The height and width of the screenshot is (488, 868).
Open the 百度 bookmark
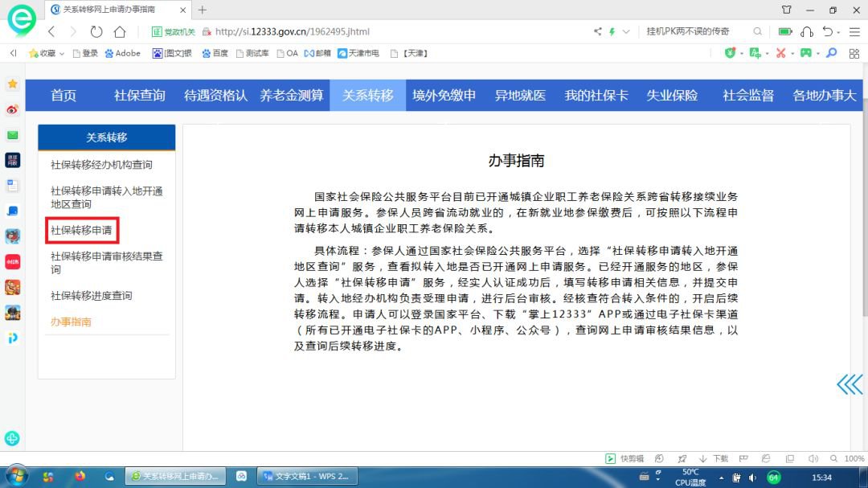click(x=215, y=53)
